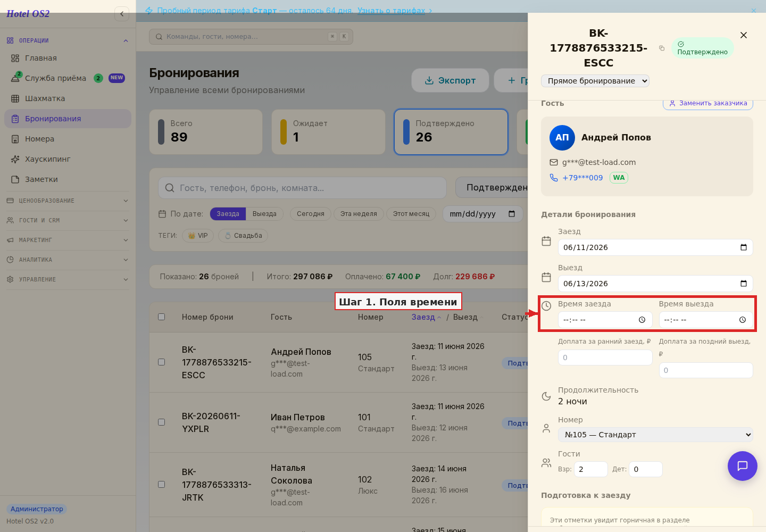Screen dimensions: 766x532
Task: Select checkbox for Иван Петров booking
Action: 162,422
